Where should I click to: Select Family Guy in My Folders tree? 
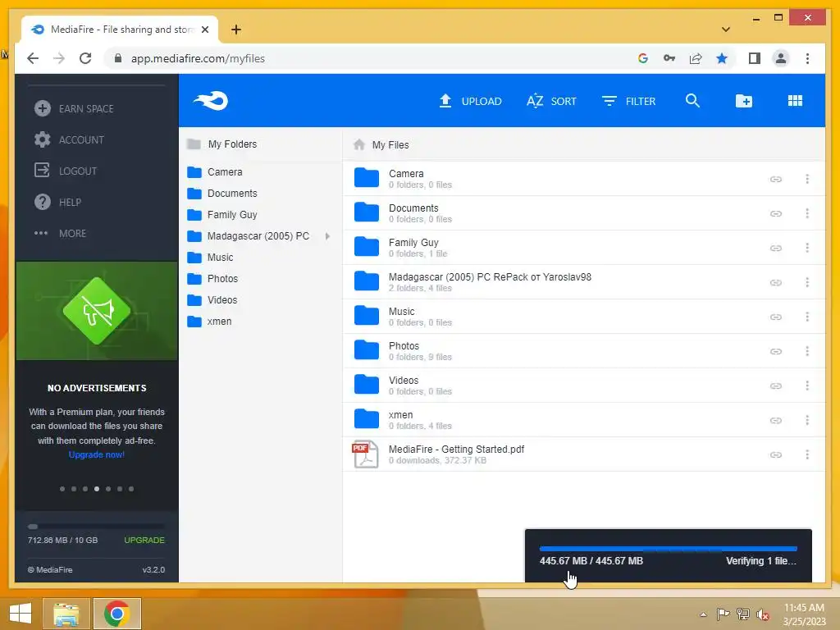click(x=222, y=215)
